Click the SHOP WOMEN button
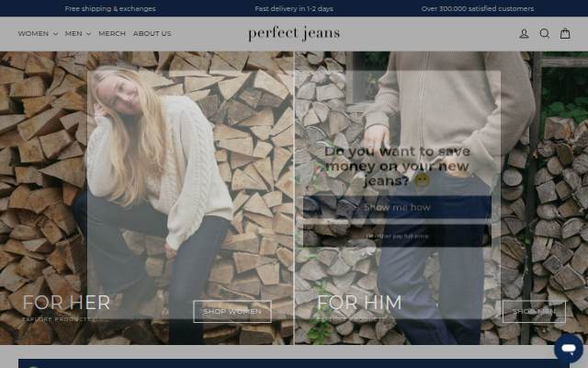Screen dimensions: 588x368 pos(232,311)
